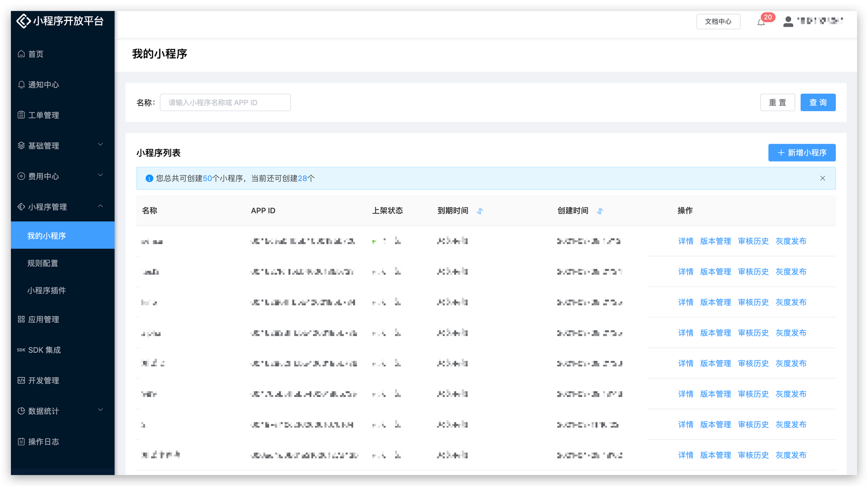Viewport: 868px width, 486px height.
Task: Click the diamond icon for 小程序管理
Action: click(x=21, y=207)
